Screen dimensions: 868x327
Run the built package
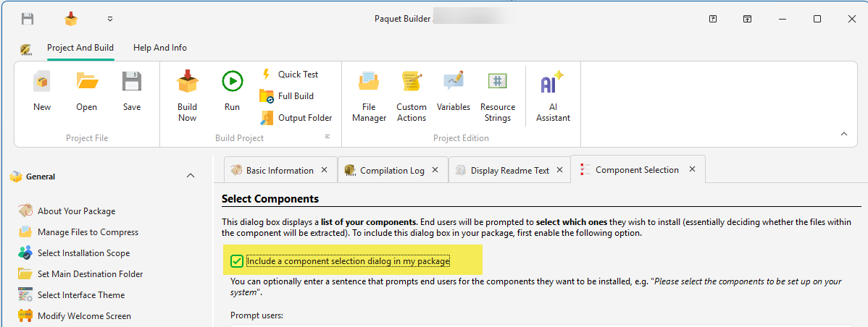point(232,91)
